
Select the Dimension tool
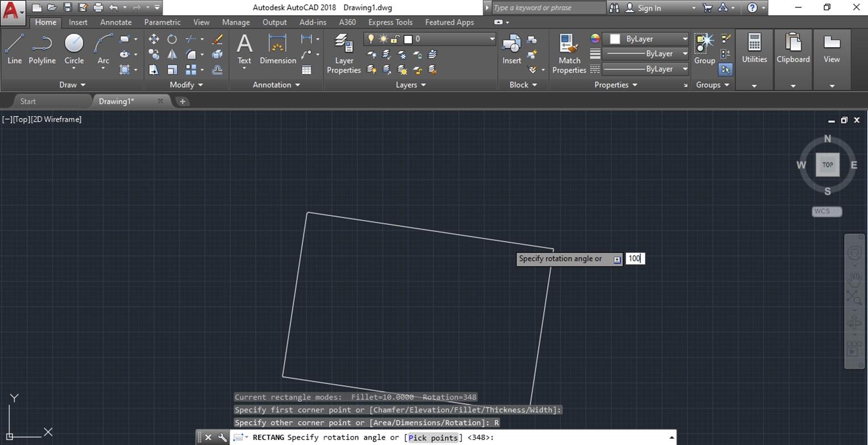click(x=277, y=49)
